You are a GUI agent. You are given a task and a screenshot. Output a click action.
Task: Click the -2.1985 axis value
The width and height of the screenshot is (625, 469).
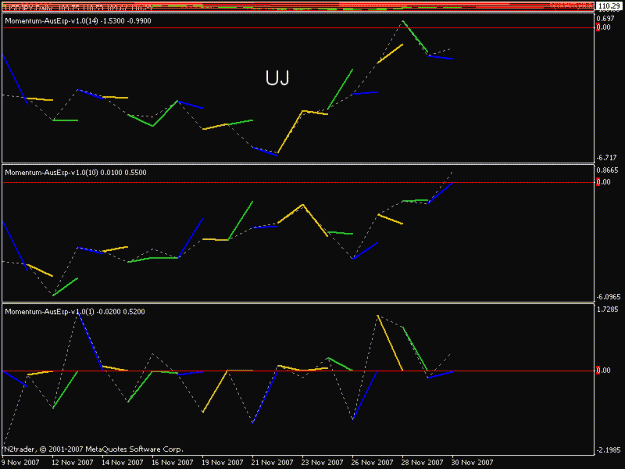(608, 450)
